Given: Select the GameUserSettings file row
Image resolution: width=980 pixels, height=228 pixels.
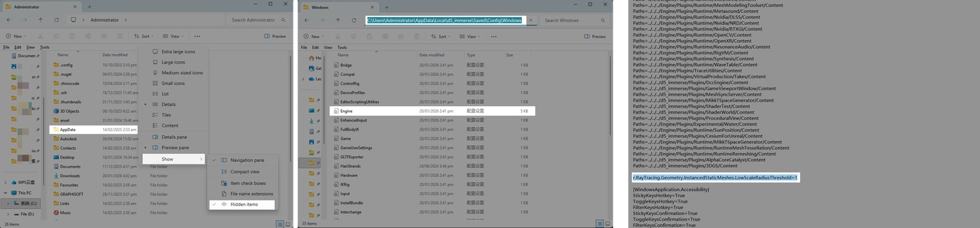Looking at the screenshot, I should (x=432, y=148).
